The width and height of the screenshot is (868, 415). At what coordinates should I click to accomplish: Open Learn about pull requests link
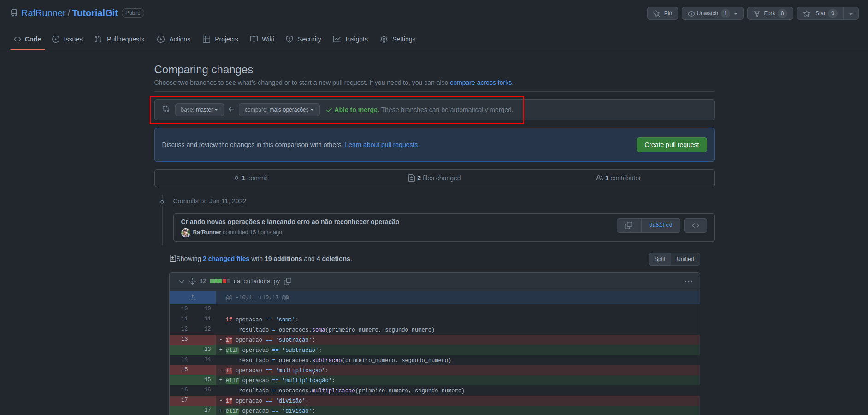[381, 145]
